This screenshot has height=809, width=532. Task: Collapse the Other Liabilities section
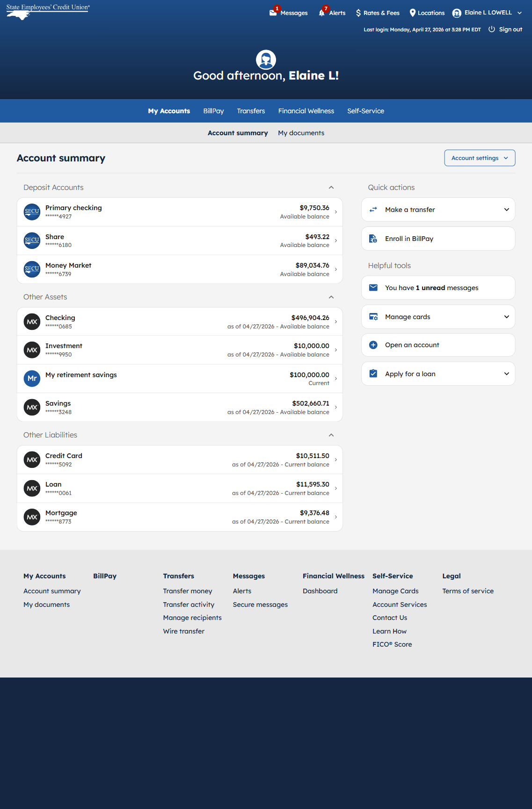(331, 435)
